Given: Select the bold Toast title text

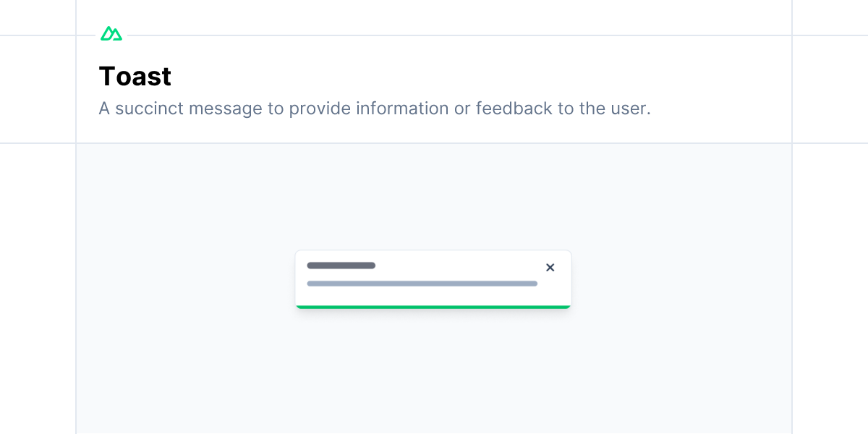Looking at the screenshot, I should (135, 76).
